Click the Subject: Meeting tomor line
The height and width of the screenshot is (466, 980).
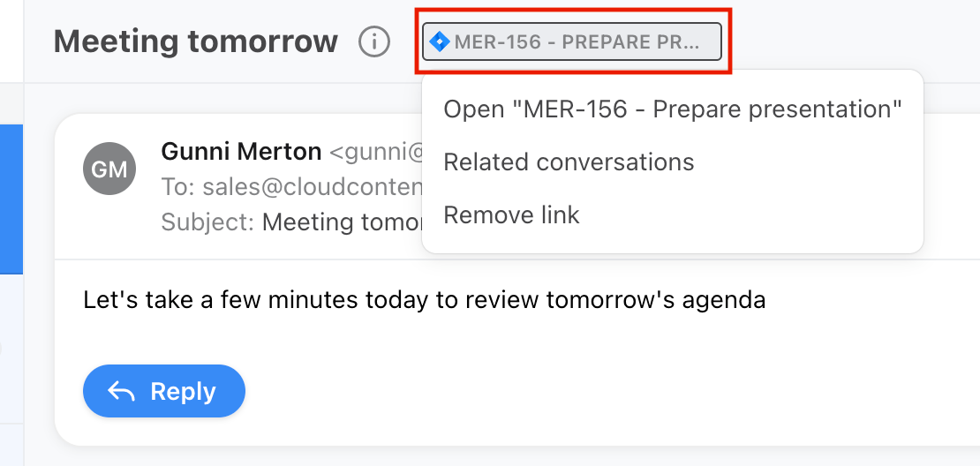(292, 222)
